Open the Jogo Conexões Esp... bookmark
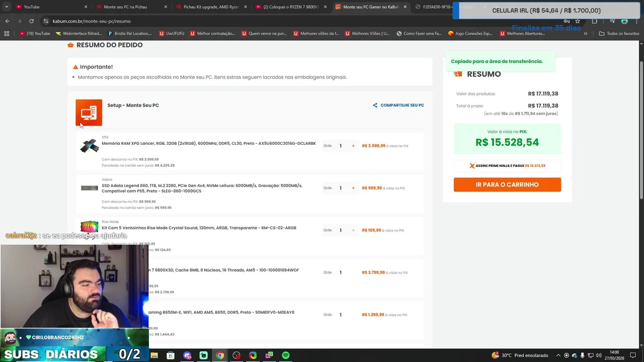644x362 pixels. coord(470,34)
